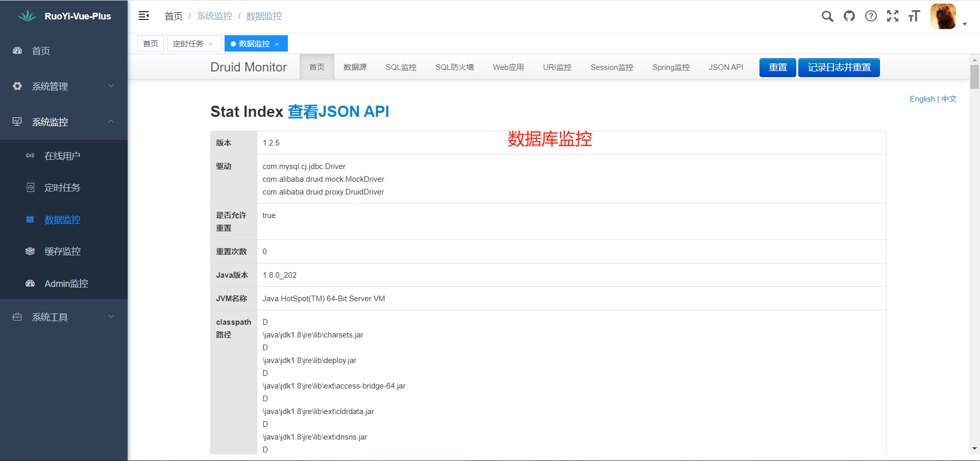980x461 pixels.
Task: Click 首页 in the breadcrumb
Action: 174,16
